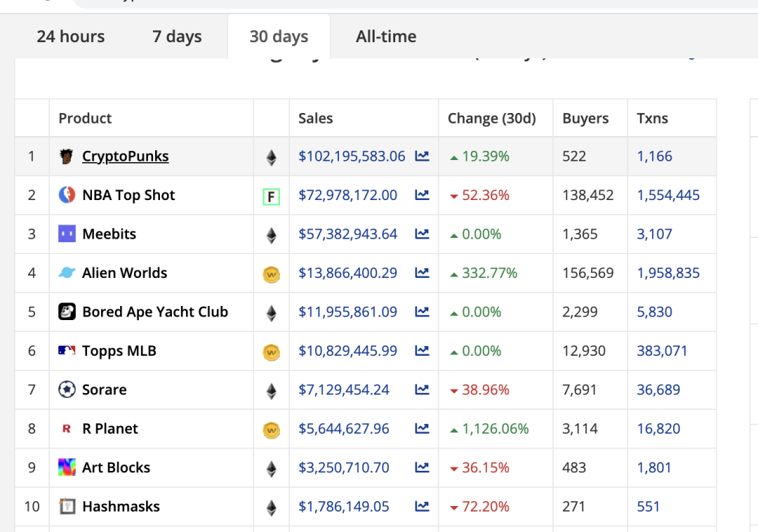Click Topps MLB transactions 383,071

click(x=662, y=351)
